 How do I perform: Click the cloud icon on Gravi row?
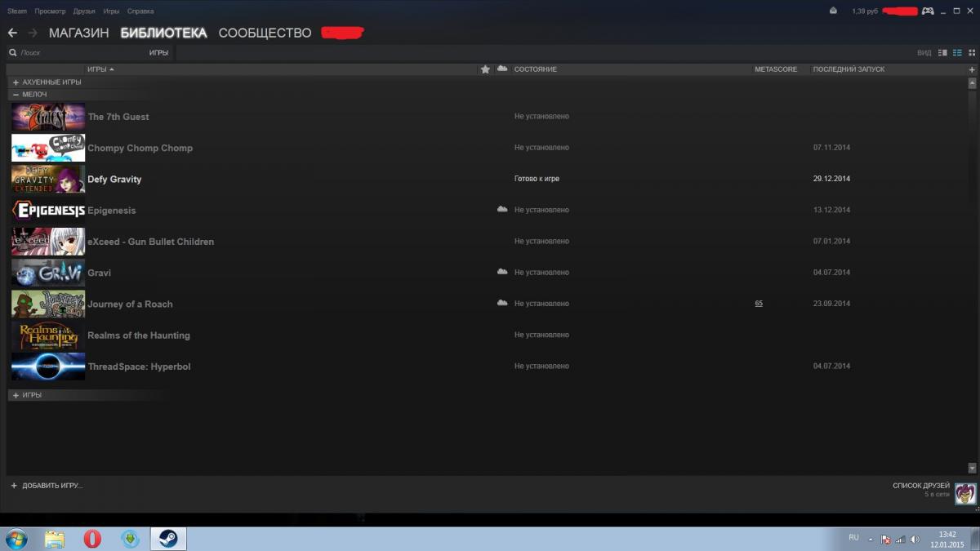(x=502, y=272)
